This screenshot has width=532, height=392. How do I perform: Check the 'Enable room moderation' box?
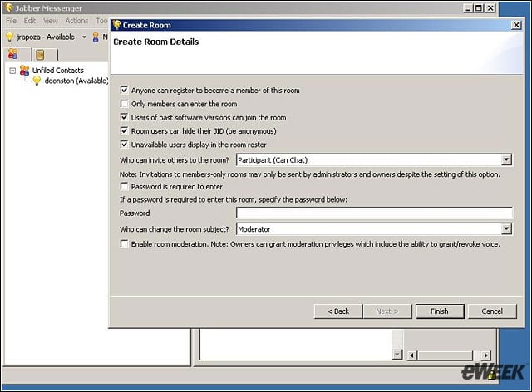click(124, 244)
